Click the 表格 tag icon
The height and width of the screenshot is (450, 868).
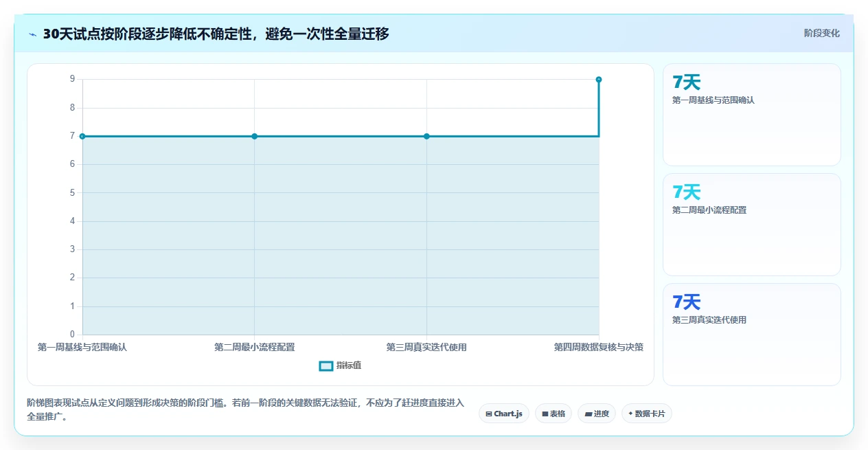pyautogui.click(x=545, y=414)
